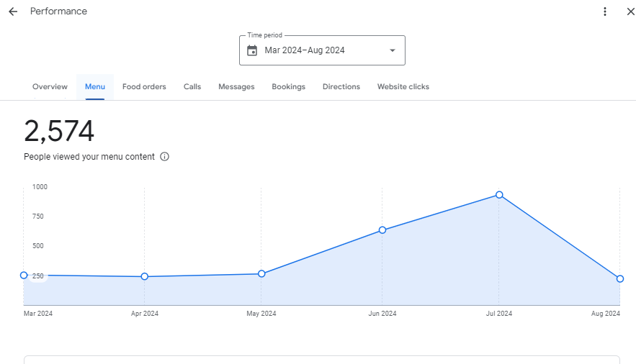This screenshot has width=636, height=364.
Task: Select the Jun 2024 chart point
Action: click(x=382, y=230)
